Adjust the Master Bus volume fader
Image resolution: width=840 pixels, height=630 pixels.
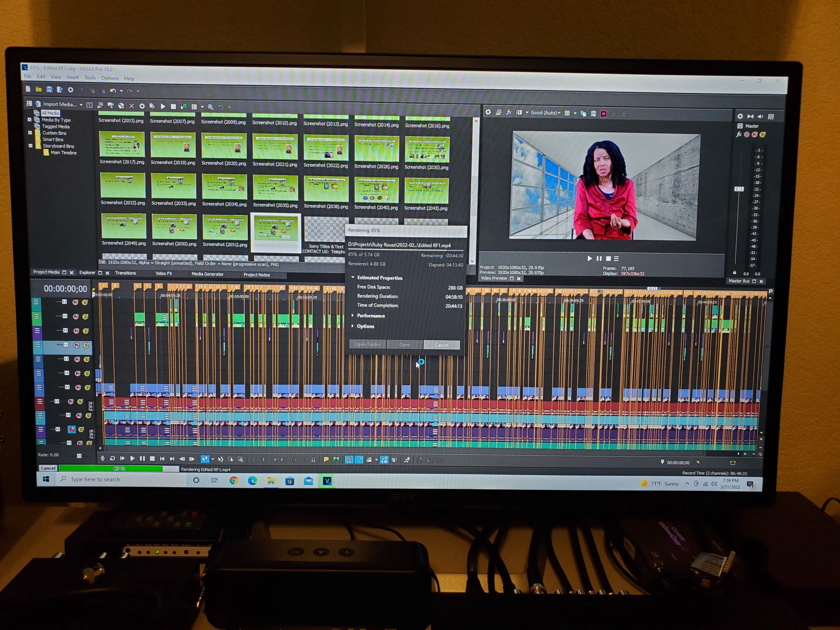[x=739, y=189]
